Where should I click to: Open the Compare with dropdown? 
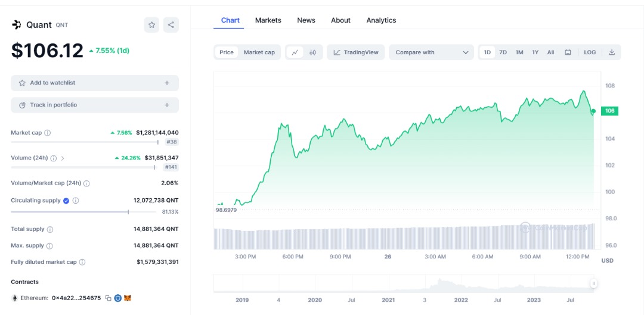coord(432,52)
